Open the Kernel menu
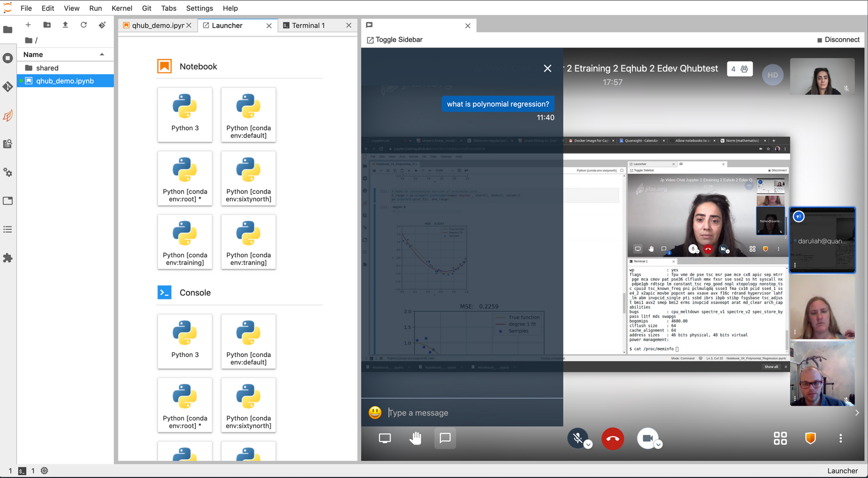Screen dimensions: 868x478 pyautogui.click(x=122, y=8)
